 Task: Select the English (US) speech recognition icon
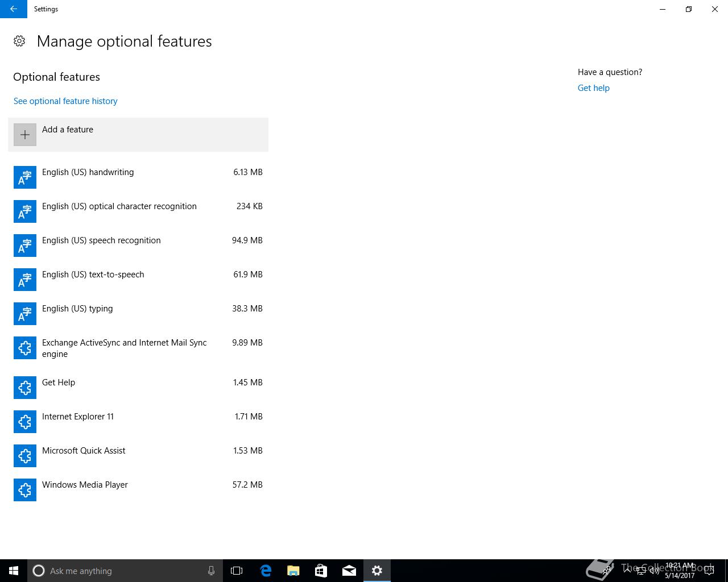tap(25, 246)
